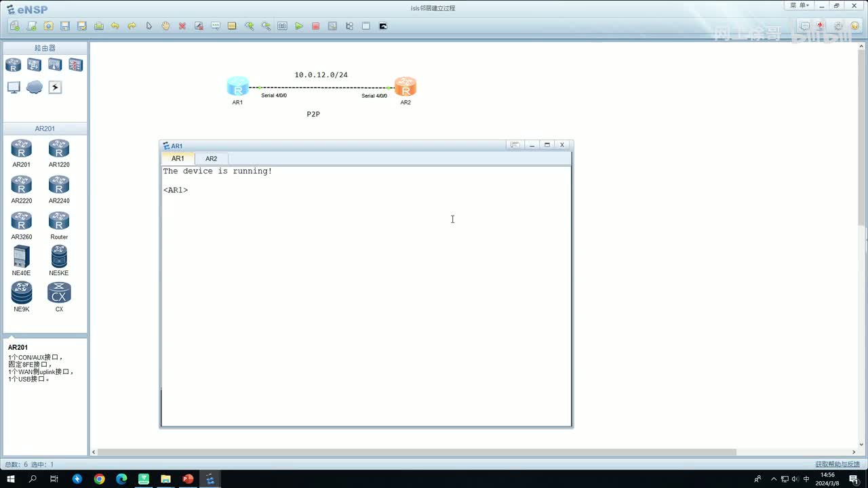The width and height of the screenshot is (868, 488).
Task: Create a new topology from toolbar
Action: pos(15,26)
